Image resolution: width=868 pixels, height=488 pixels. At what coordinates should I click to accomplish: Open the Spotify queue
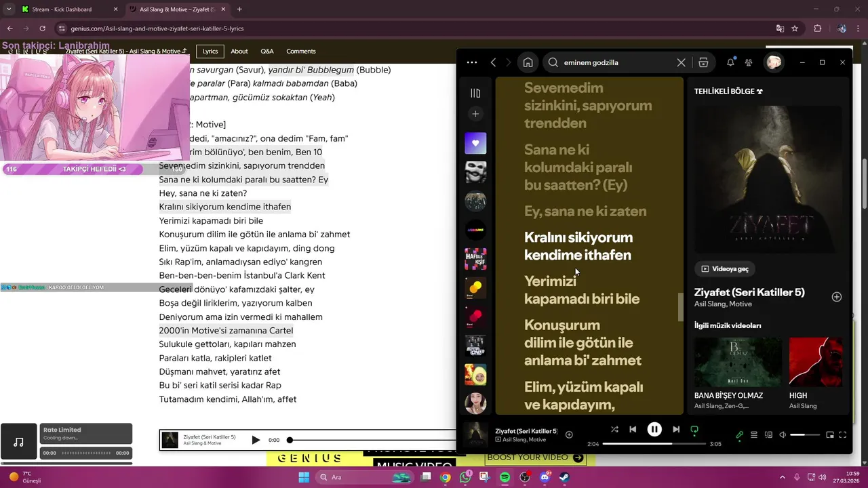pos(754,435)
